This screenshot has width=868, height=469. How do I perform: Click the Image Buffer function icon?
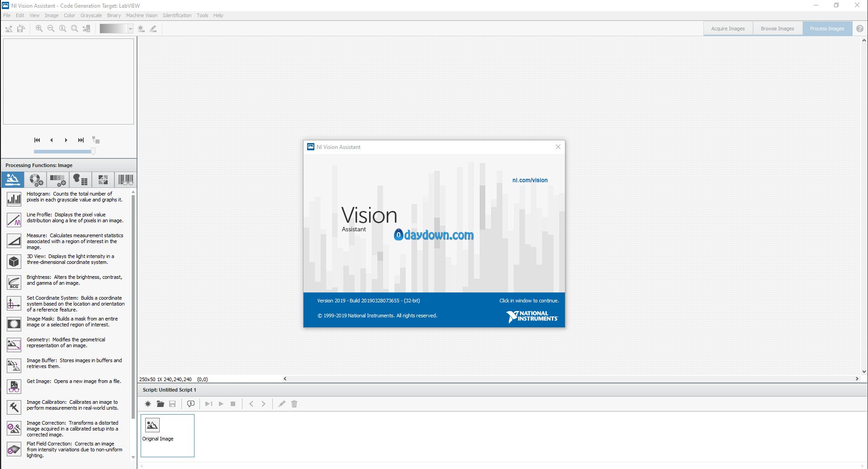coord(14,365)
